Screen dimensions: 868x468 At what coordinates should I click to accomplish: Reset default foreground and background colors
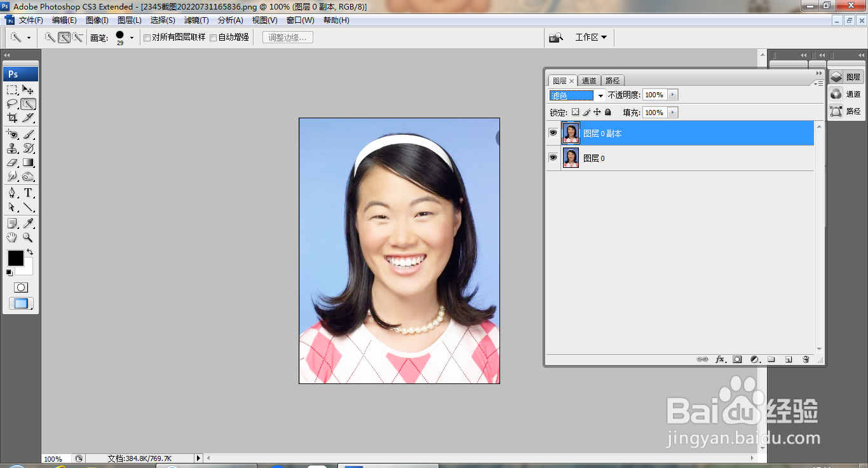(9, 273)
